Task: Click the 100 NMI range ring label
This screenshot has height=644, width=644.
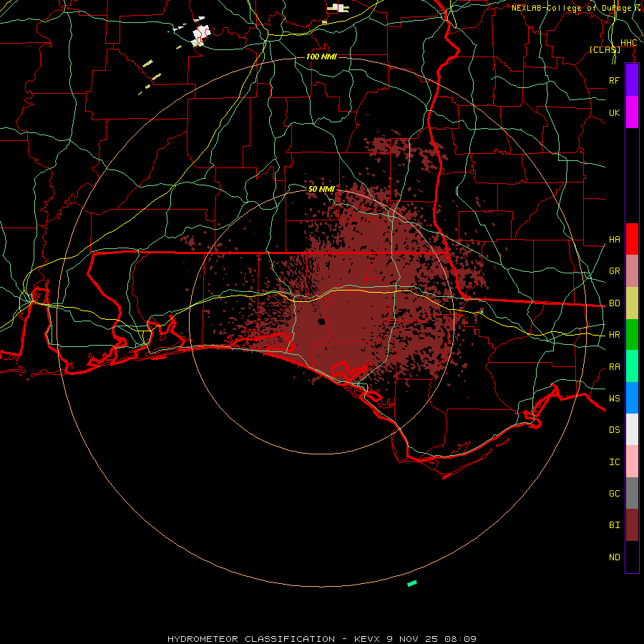Action: (x=321, y=57)
